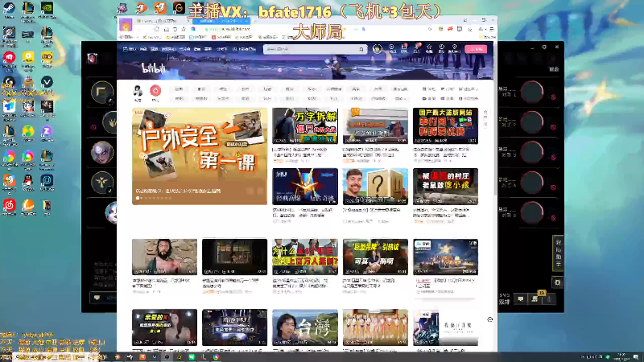Select the wing-emblem slot in League left panel

tap(102, 182)
